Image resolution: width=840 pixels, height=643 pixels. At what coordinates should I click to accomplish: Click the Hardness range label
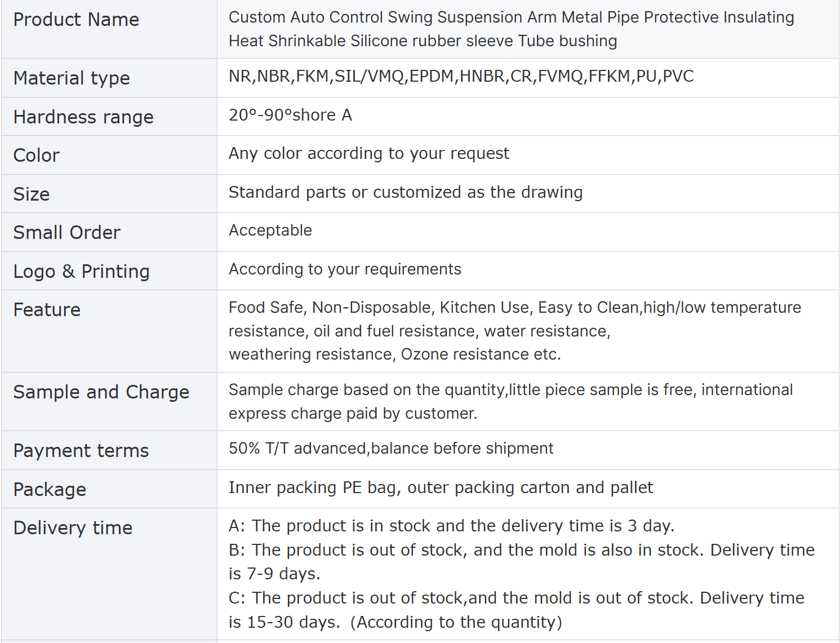[83, 117]
